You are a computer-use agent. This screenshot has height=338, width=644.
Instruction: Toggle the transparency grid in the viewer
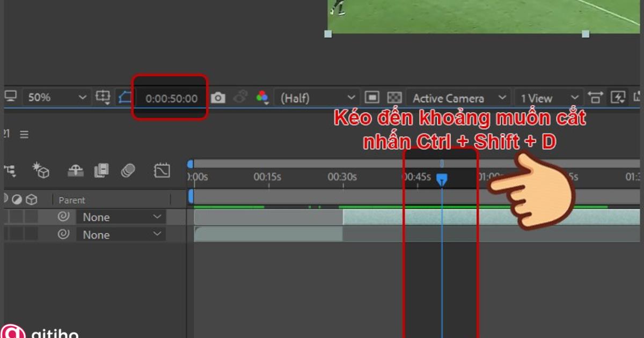pos(396,97)
